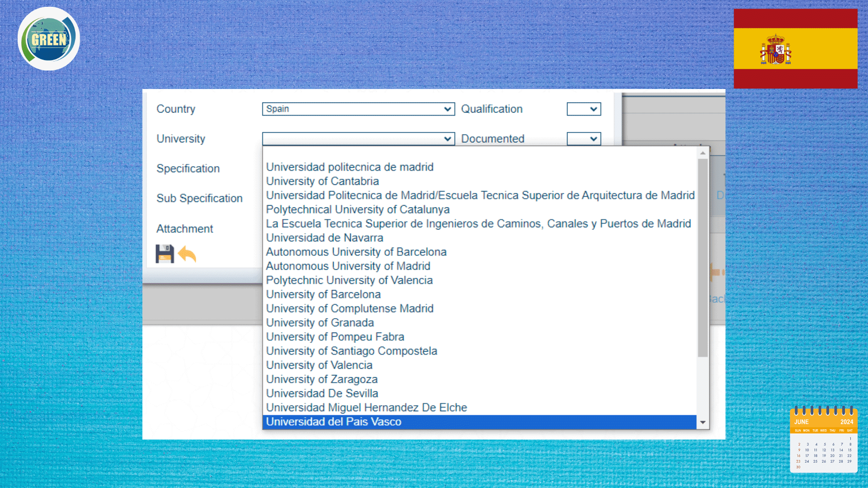This screenshot has width=868, height=488.
Task: Click the scrollbar down arrow in list
Action: [x=703, y=422]
